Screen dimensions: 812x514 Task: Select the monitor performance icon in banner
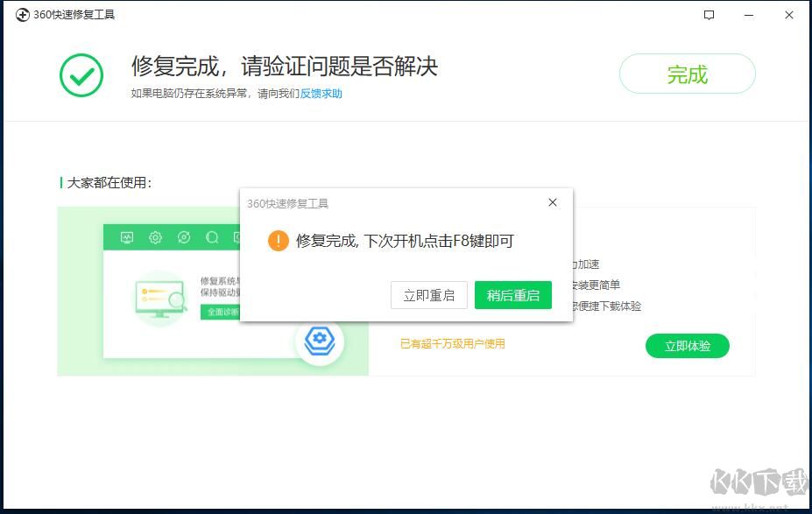click(x=127, y=237)
